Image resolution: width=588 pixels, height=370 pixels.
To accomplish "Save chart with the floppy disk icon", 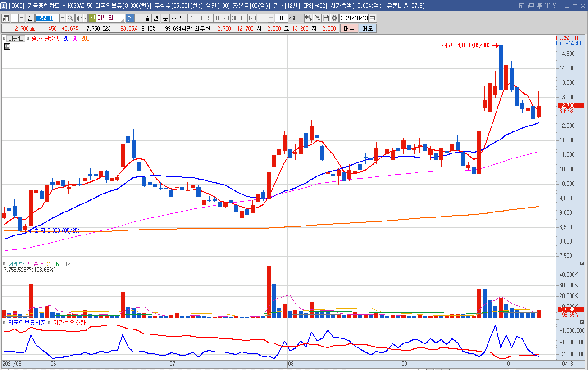I will click(x=326, y=18).
